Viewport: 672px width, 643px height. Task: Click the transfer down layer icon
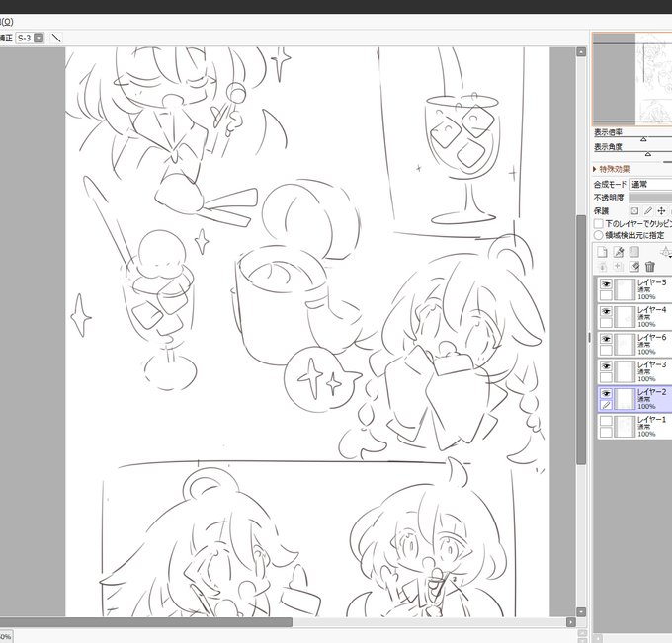pos(602,267)
